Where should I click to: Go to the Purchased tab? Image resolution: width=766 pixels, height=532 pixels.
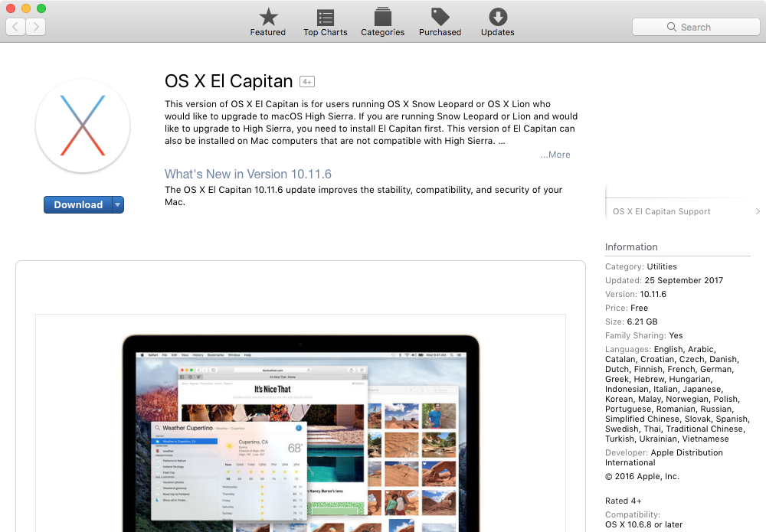[x=440, y=22]
